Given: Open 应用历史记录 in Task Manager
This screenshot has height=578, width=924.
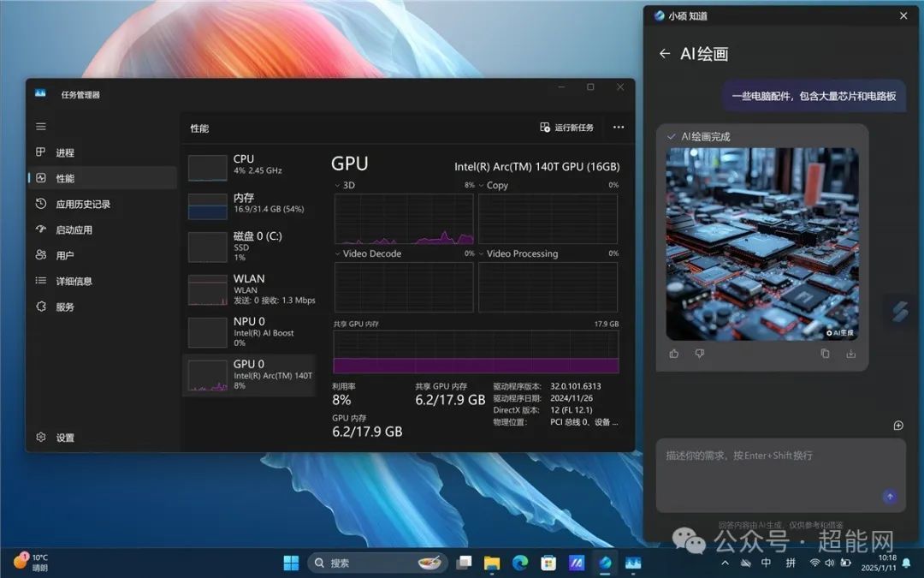Looking at the screenshot, I should 102,204.
